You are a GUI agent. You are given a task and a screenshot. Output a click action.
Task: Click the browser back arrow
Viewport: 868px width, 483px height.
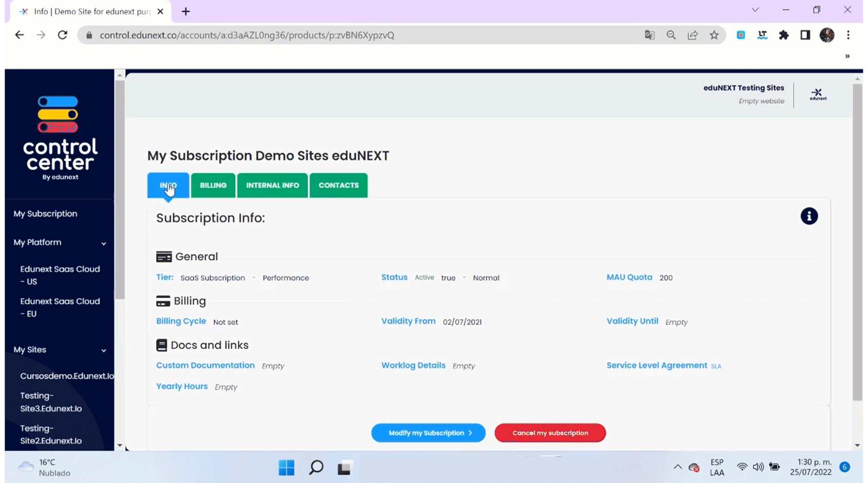pyautogui.click(x=20, y=35)
